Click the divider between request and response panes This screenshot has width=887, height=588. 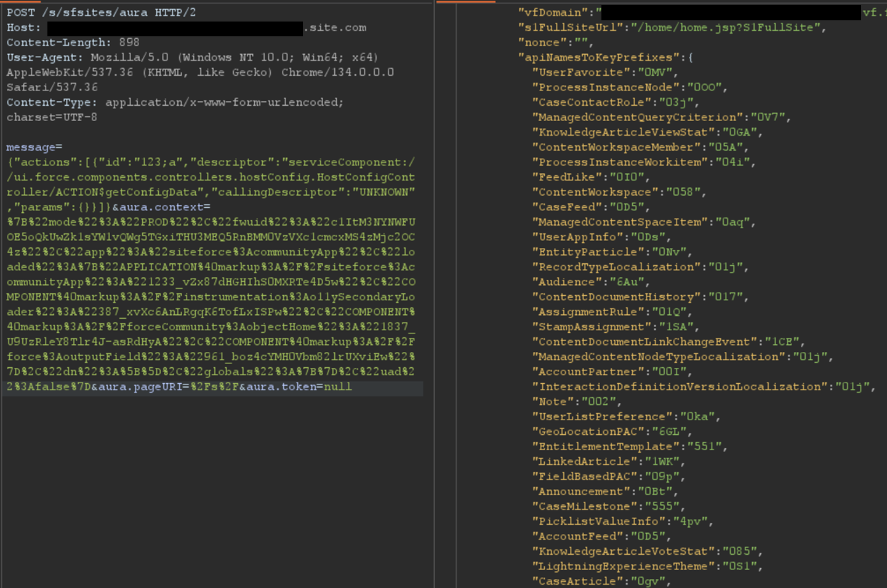pos(445,294)
